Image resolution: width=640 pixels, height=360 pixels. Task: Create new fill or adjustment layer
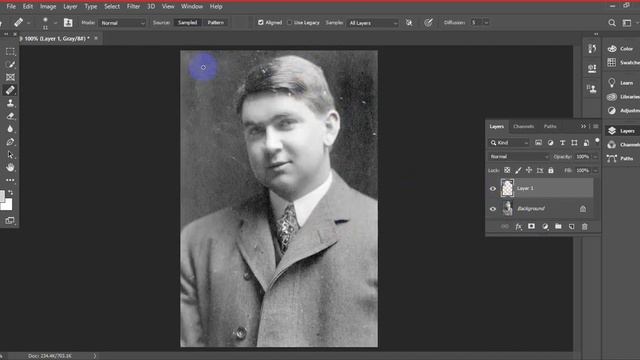(545, 227)
